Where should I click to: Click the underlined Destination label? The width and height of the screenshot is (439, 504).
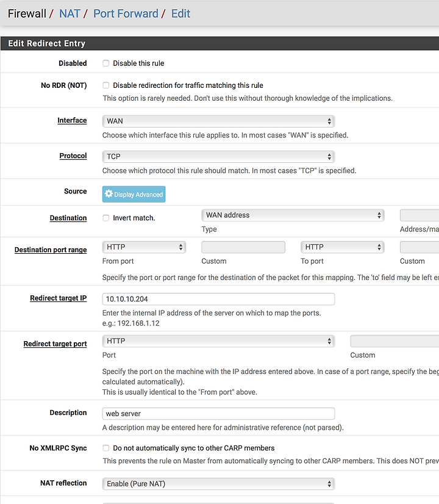pos(68,218)
